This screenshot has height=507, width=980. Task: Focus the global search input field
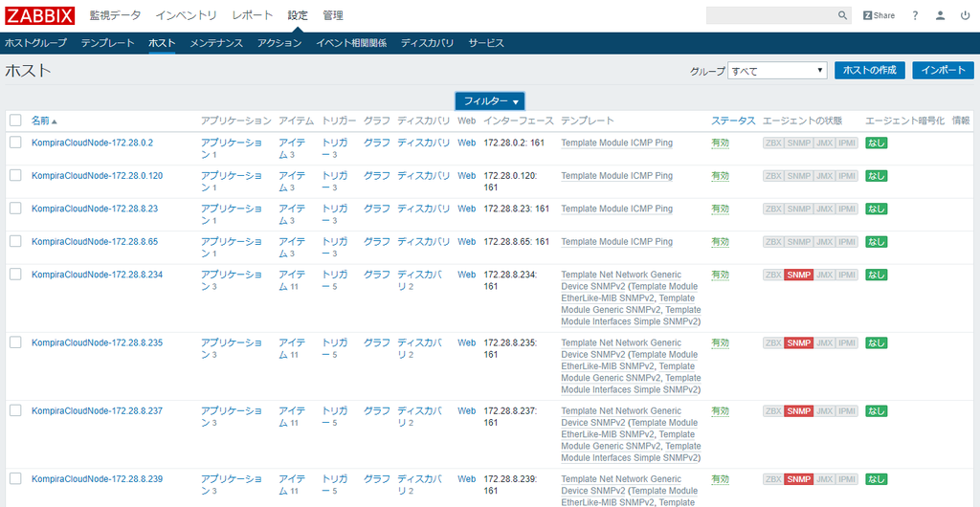(x=772, y=15)
